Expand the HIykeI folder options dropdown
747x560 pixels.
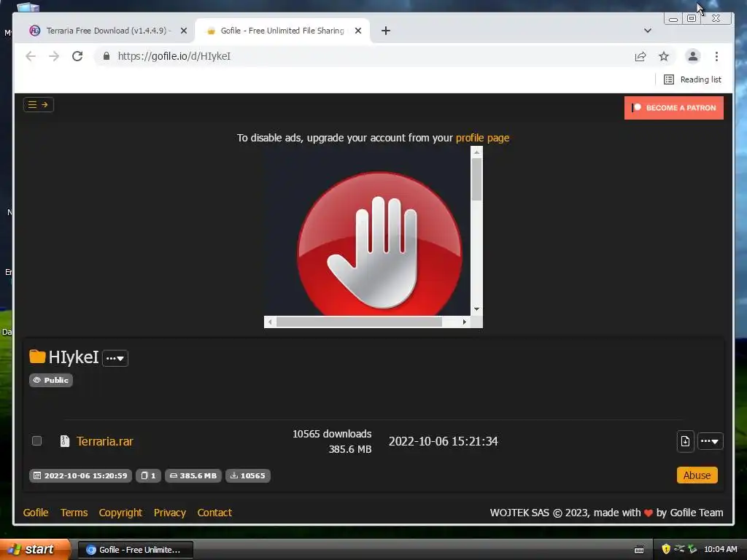pyautogui.click(x=115, y=358)
